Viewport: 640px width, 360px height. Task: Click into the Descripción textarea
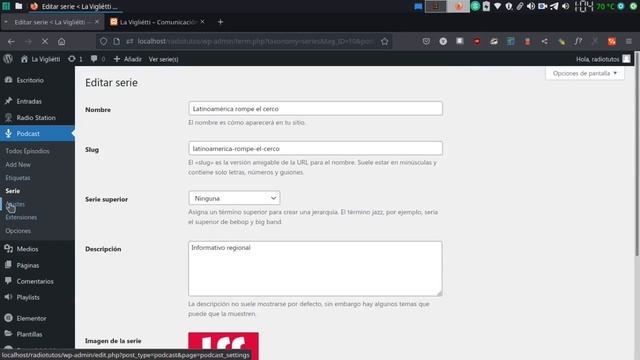coord(315,269)
